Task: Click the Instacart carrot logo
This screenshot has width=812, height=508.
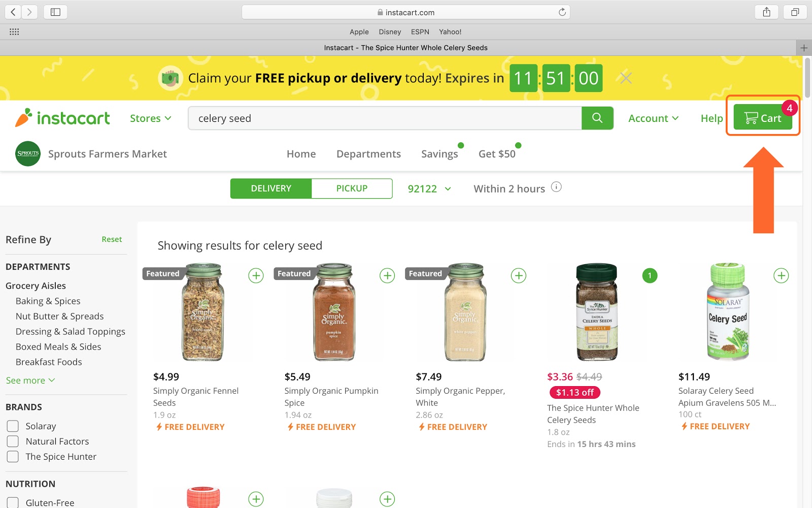Action: (x=62, y=118)
